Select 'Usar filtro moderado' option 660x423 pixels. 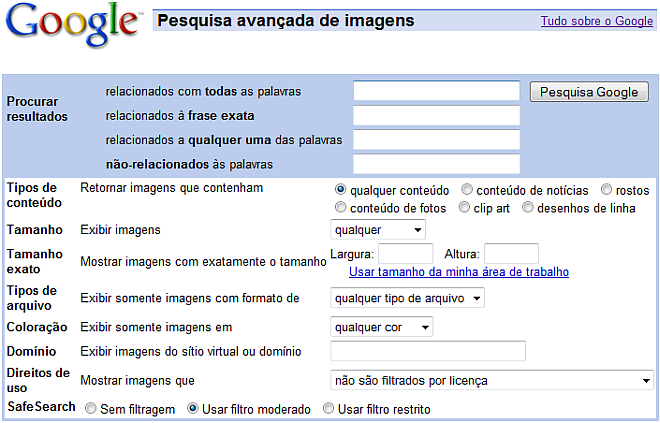pyautogui.click(x=192, y=408)
